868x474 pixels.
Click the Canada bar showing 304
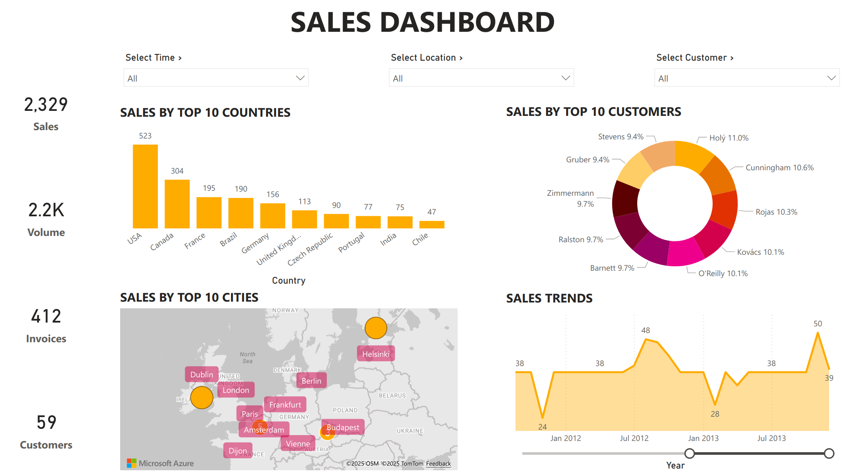tap(177, 204)
